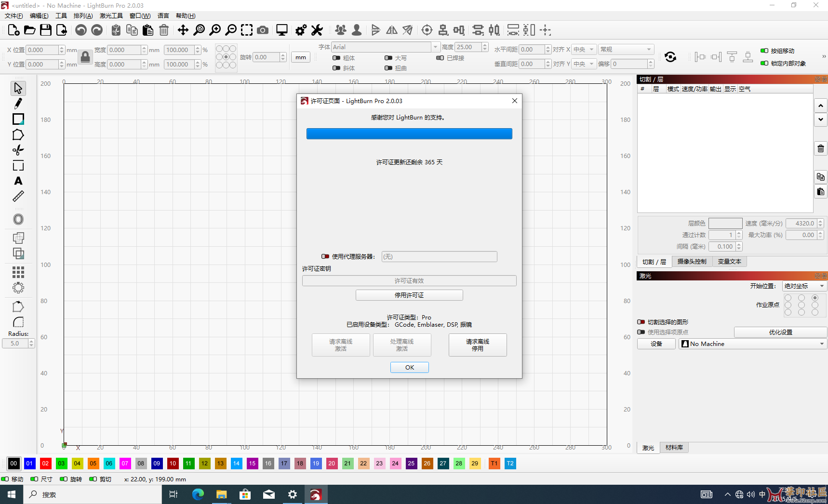Click the Zoom In magnifier icon
The image size is (828, 504).
pos(215,30)
